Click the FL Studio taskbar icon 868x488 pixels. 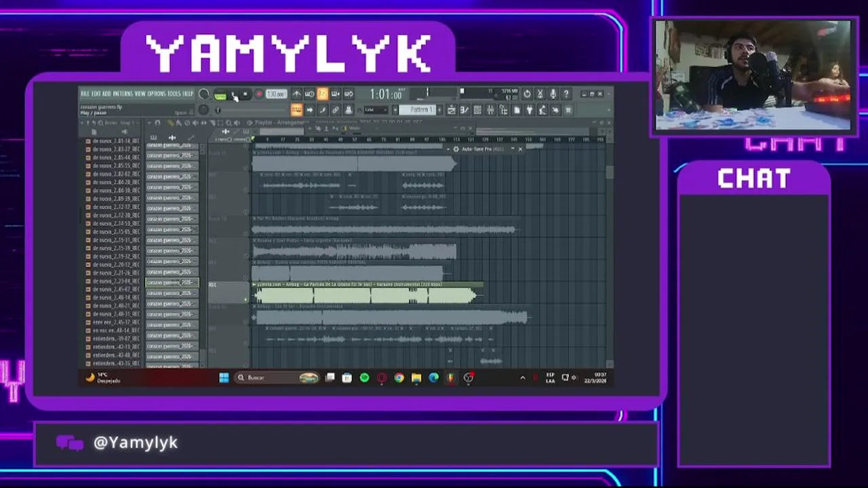451,378
